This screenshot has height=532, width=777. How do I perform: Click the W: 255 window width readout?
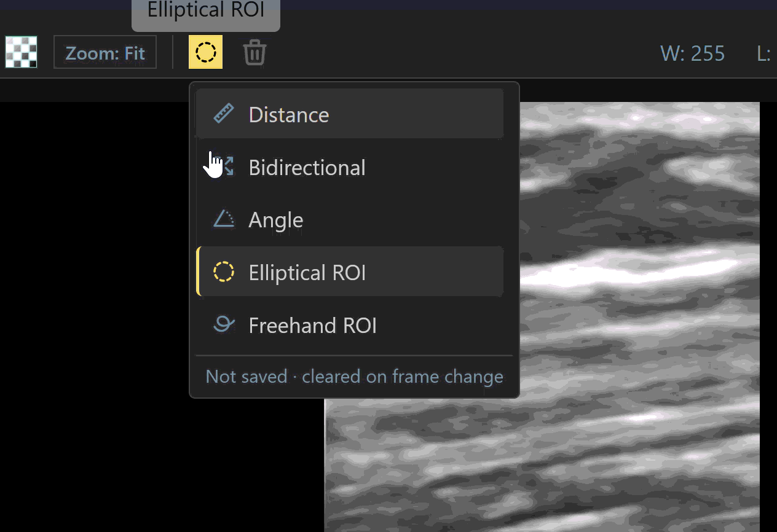693,53
